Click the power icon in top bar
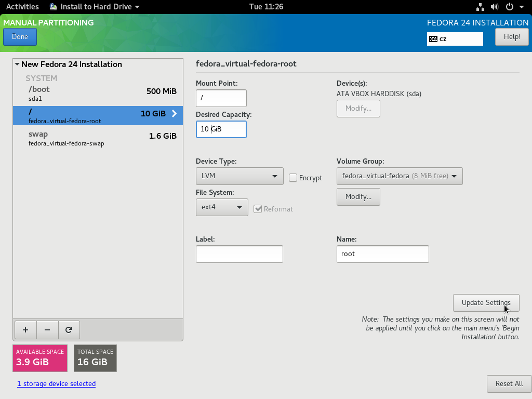 [509, 7]
